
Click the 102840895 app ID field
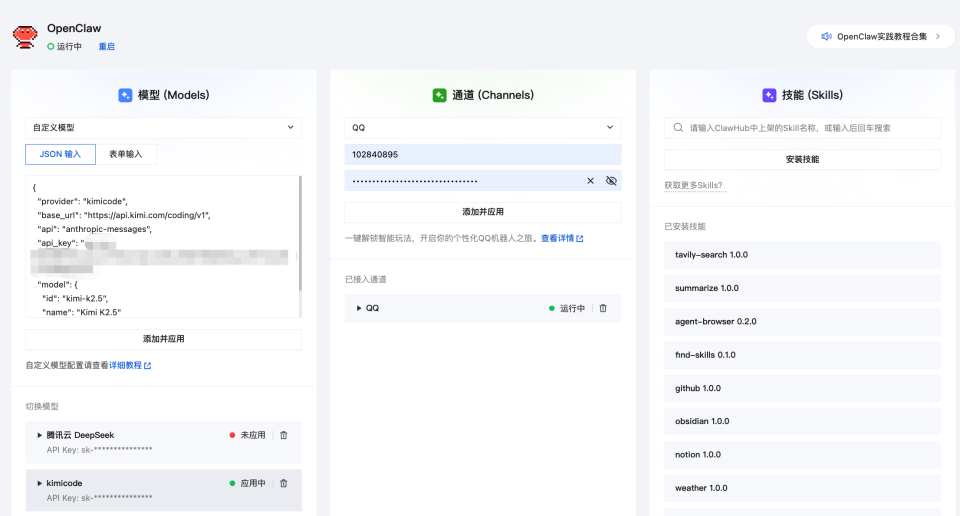482,154
